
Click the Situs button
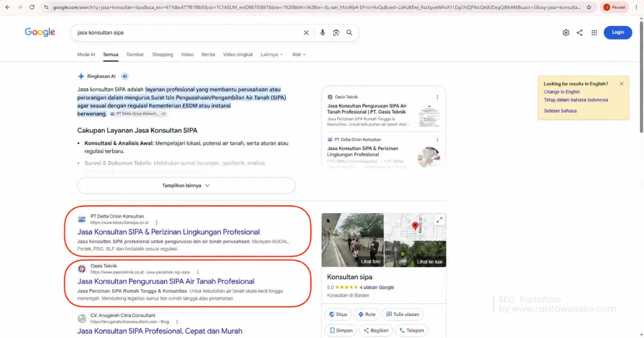[x=338, y=314]
